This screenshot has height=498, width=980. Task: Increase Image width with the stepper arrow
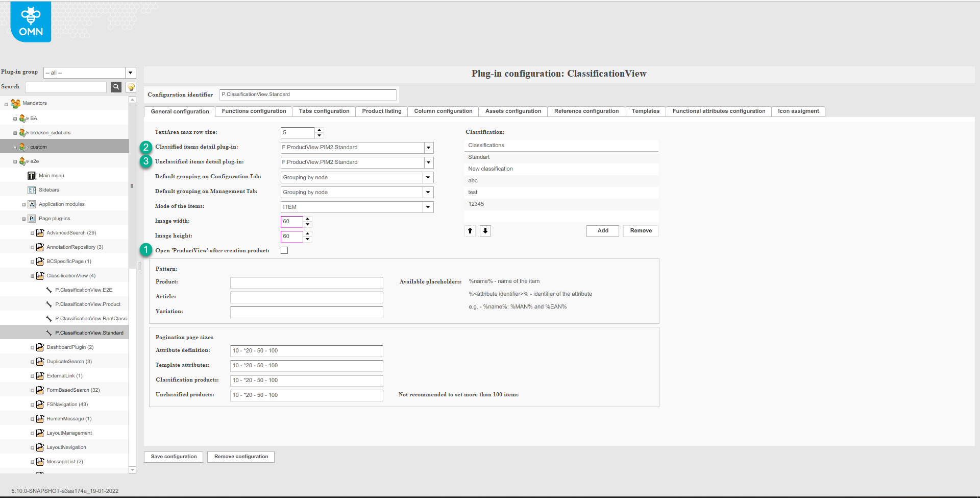(x=307, y=219)
